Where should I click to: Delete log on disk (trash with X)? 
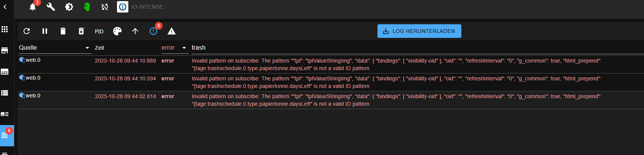pos(81,31)
